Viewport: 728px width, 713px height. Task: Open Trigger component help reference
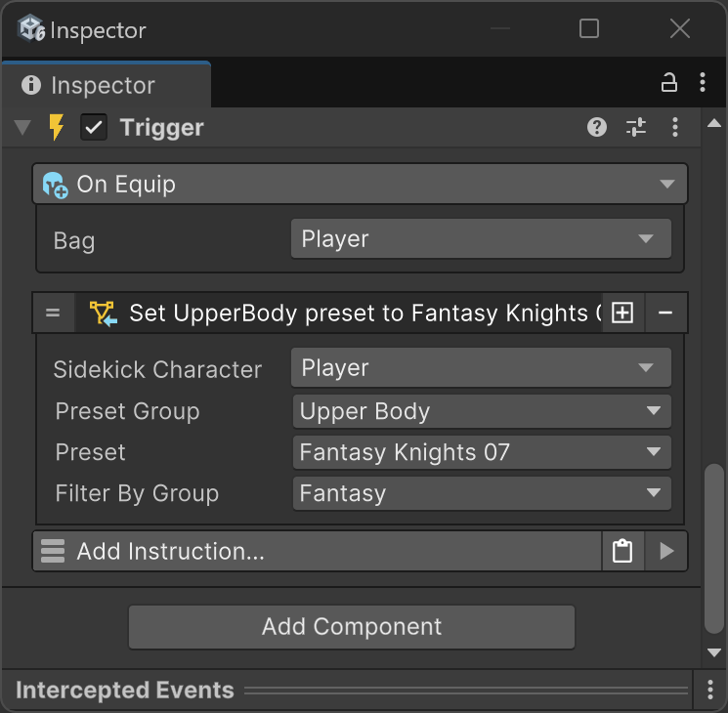point(597,127)
